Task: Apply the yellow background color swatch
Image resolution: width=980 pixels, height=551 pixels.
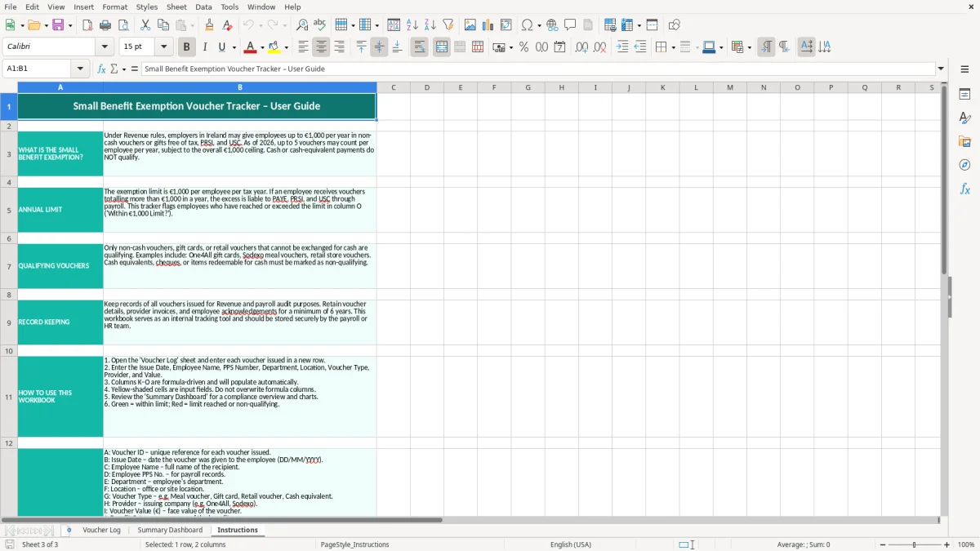Action: 274,47
